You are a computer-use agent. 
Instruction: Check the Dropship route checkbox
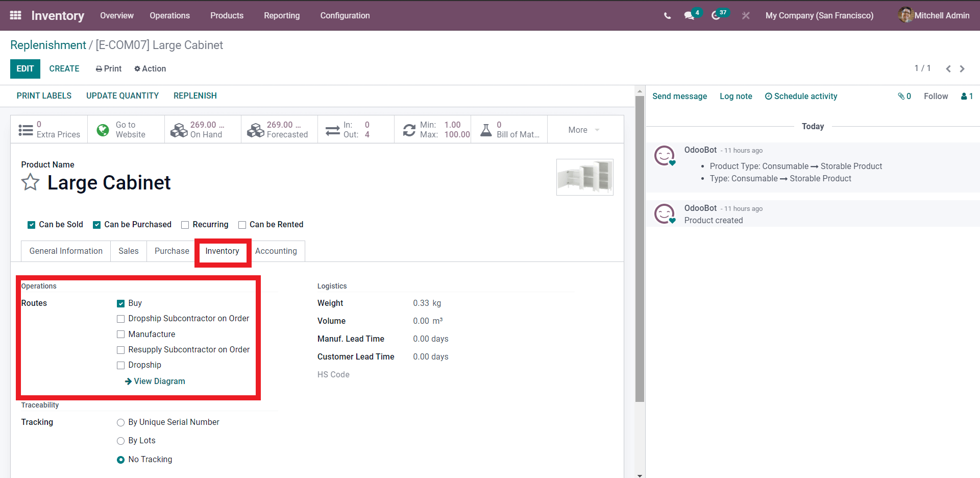121,365
